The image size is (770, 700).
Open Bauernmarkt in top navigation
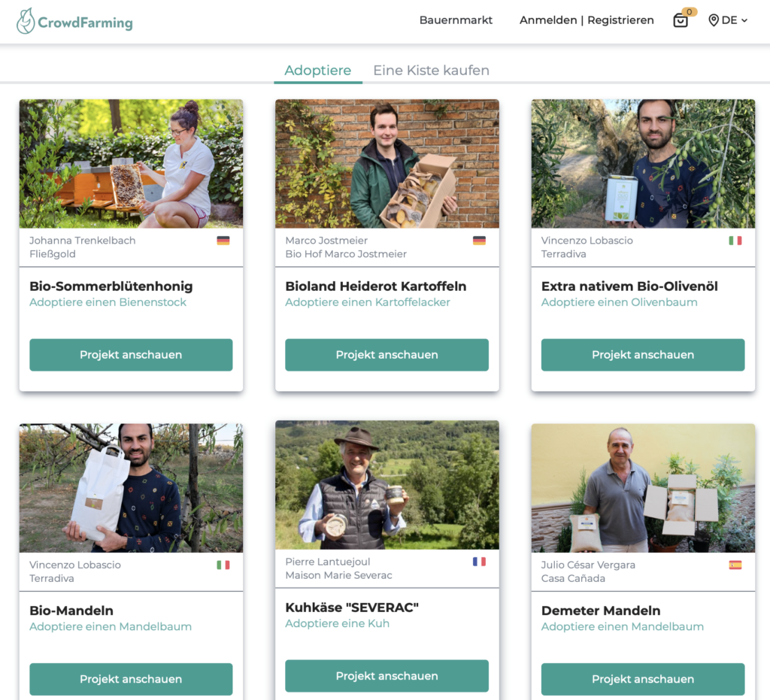click(x=456, y=20)
